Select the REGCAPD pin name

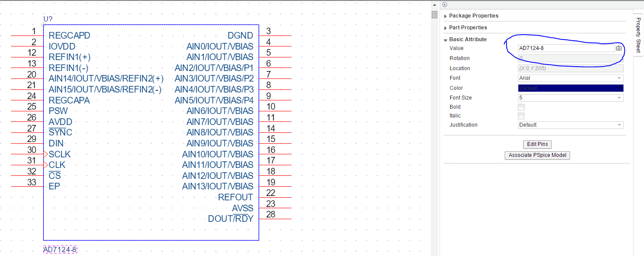pyautogui.click(x=69, y=36)
